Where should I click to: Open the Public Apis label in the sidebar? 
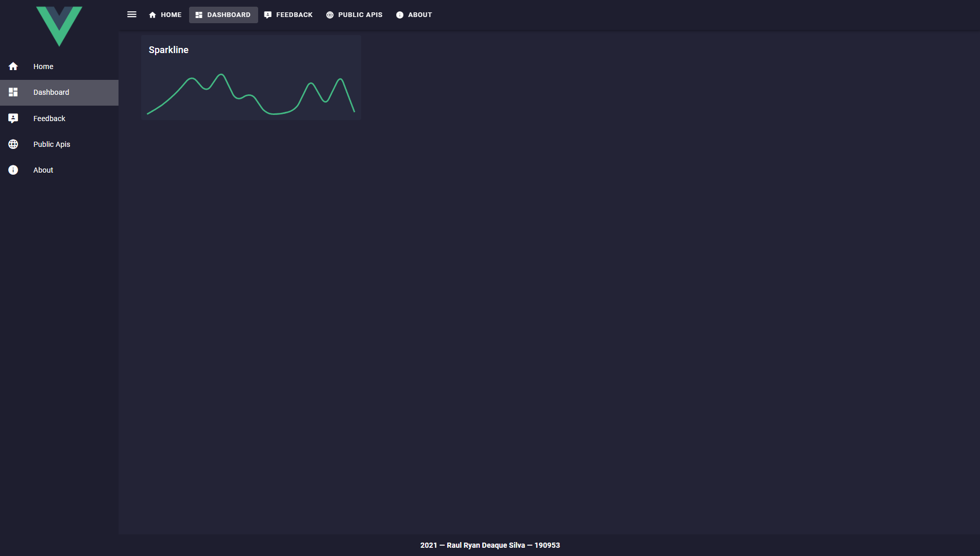pyautogui.click(x=52, y=144)
